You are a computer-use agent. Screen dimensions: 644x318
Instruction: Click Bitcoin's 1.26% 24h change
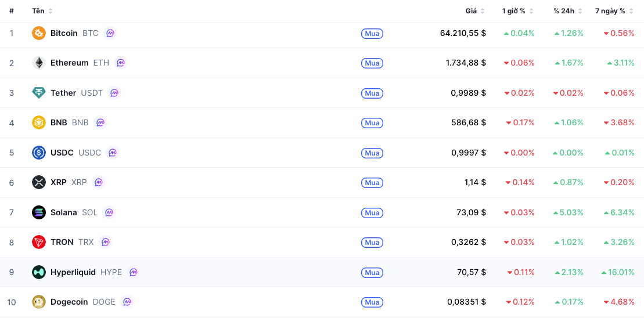(569, 33)
